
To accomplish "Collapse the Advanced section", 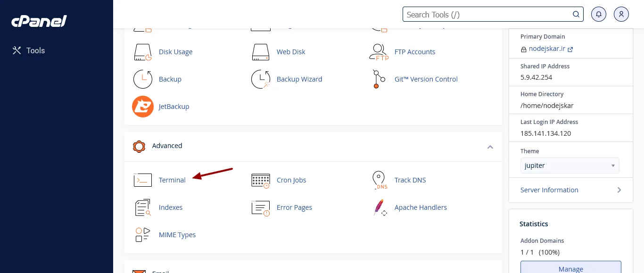I will point(490,147).
